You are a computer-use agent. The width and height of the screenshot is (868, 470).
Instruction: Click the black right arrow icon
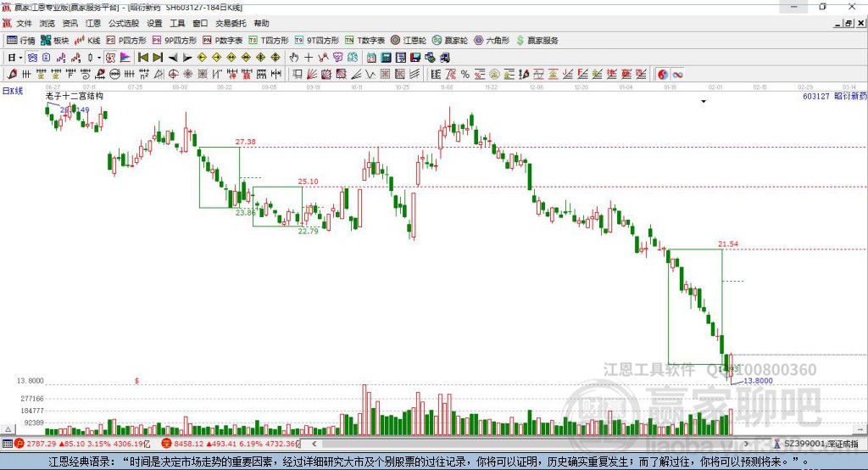click(x=187, y=58)
